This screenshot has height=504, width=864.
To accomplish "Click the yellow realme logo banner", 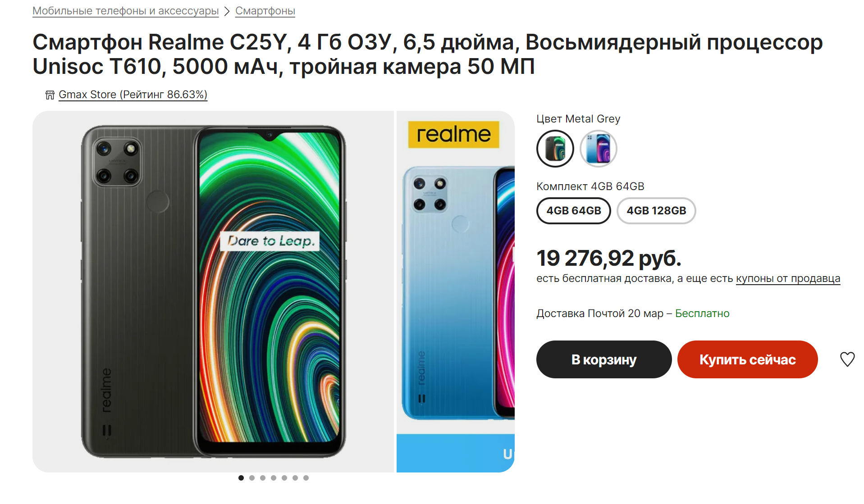I will 453,134.
